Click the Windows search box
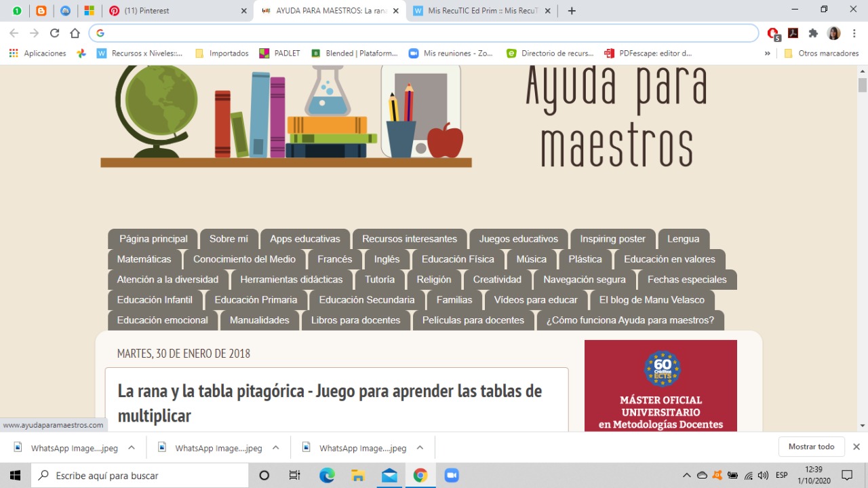The height and width of the screenshot is (488, 868). [140, 476]
